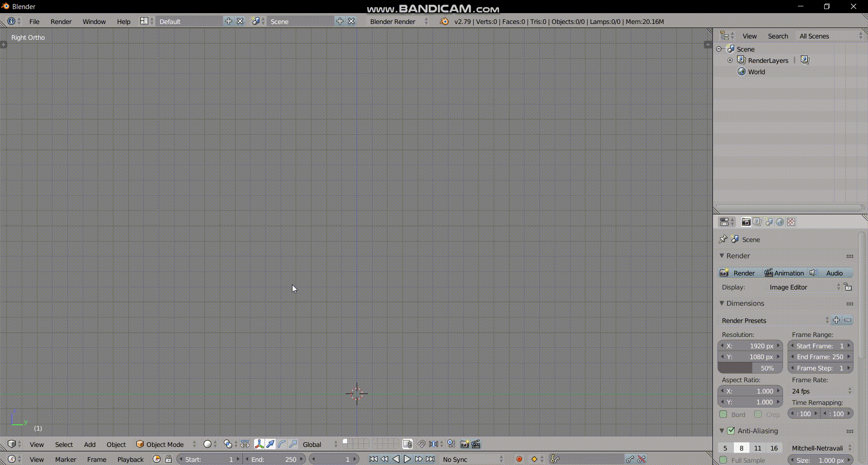
Task: Open the top Render menu
Action: pos(61,21)
